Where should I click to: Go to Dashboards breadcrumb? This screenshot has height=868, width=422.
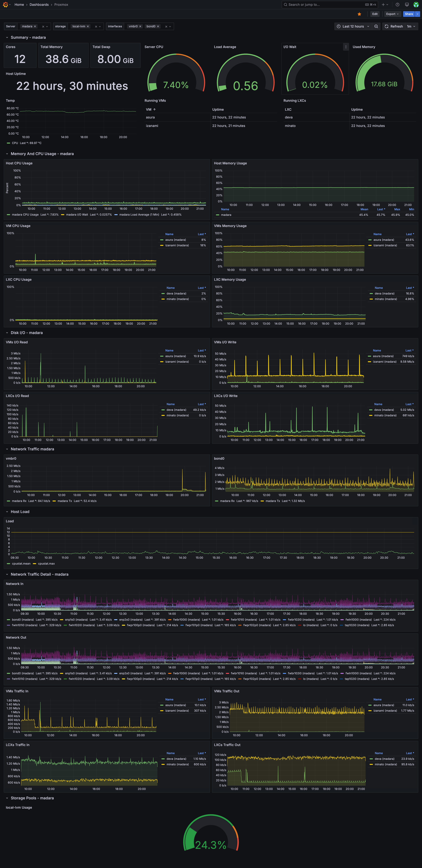pos(39,5)
